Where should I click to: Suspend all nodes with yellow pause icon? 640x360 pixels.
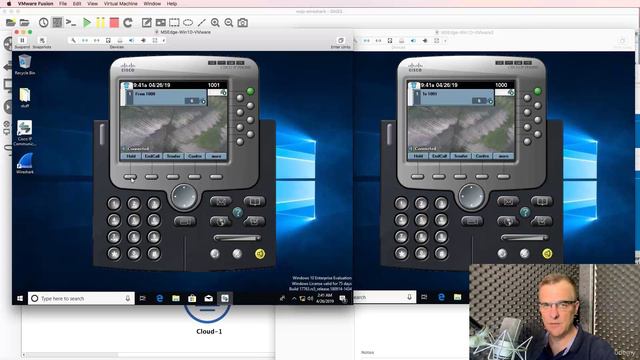click(100, 22)
